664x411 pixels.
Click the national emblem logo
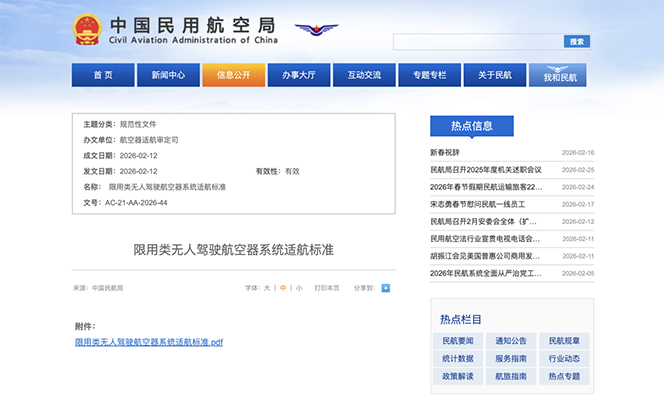87,29
